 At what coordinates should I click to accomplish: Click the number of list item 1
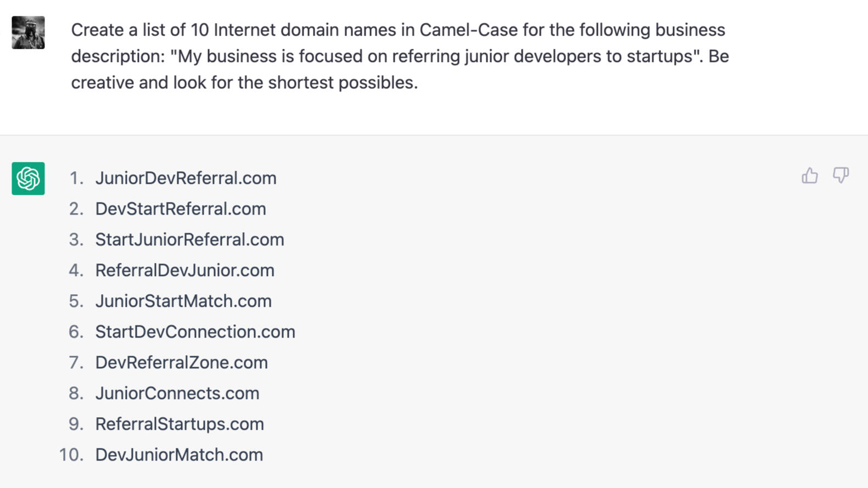[x=76, y=178]
